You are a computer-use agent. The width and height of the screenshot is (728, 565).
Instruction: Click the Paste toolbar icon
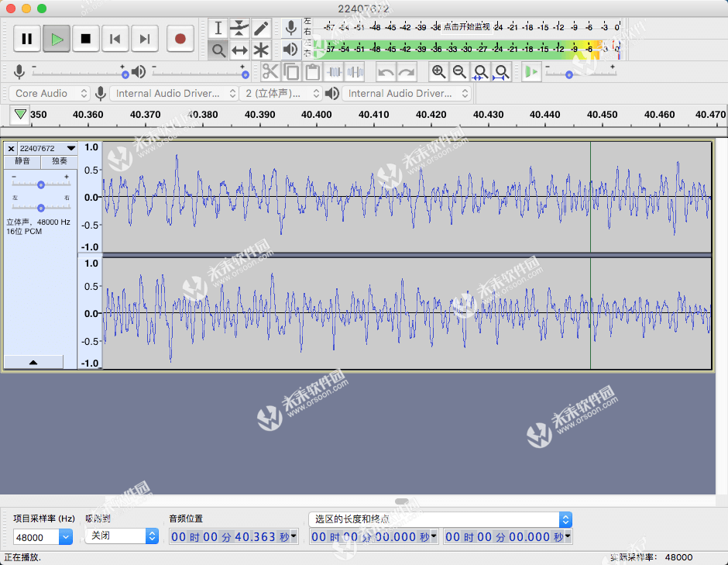312,71
